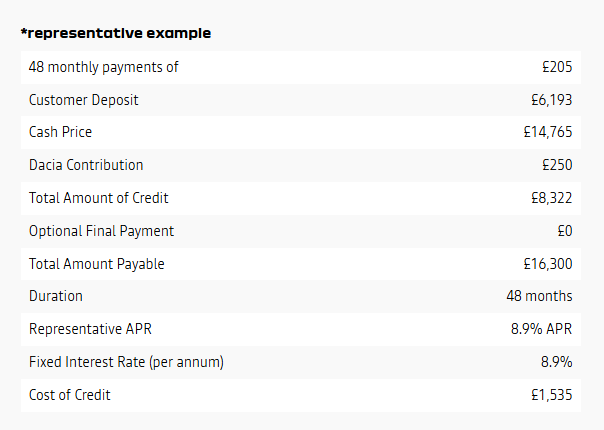Image resolution: width=604 pixels, height=430 pixels.
Task: Click the £8,322 credit amount
Action: point(552,198)
